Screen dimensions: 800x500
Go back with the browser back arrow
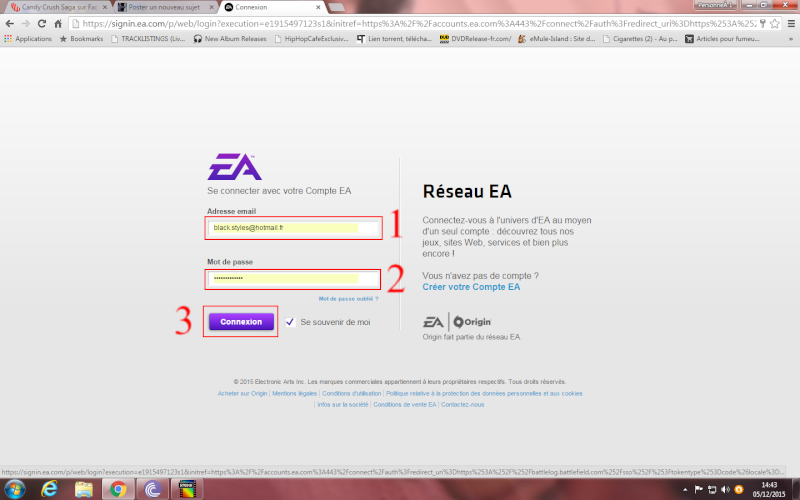click(x=10, y=23)
